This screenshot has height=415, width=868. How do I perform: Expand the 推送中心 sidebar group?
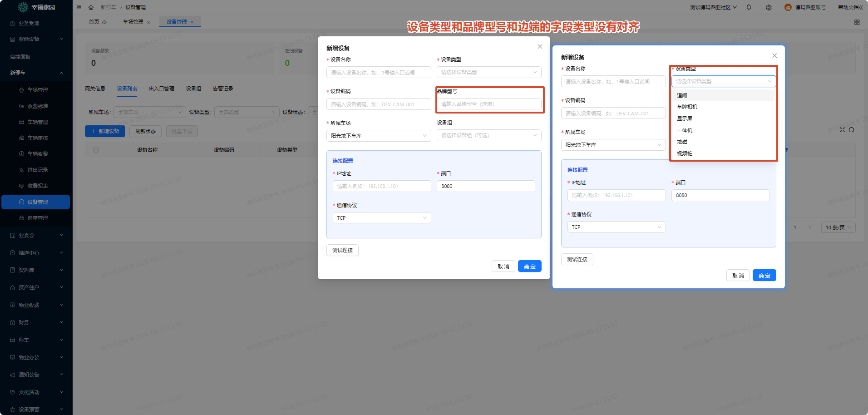[x=36, y=253]
